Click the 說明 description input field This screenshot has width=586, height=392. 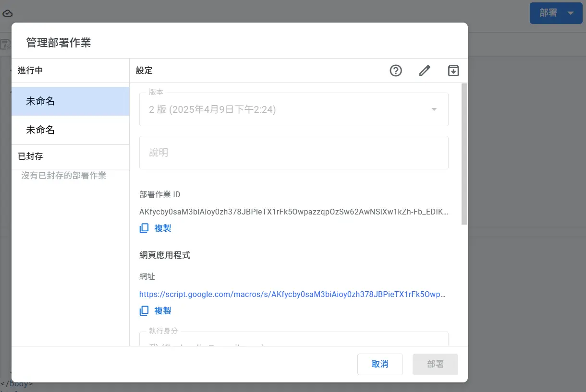[293, 153]
